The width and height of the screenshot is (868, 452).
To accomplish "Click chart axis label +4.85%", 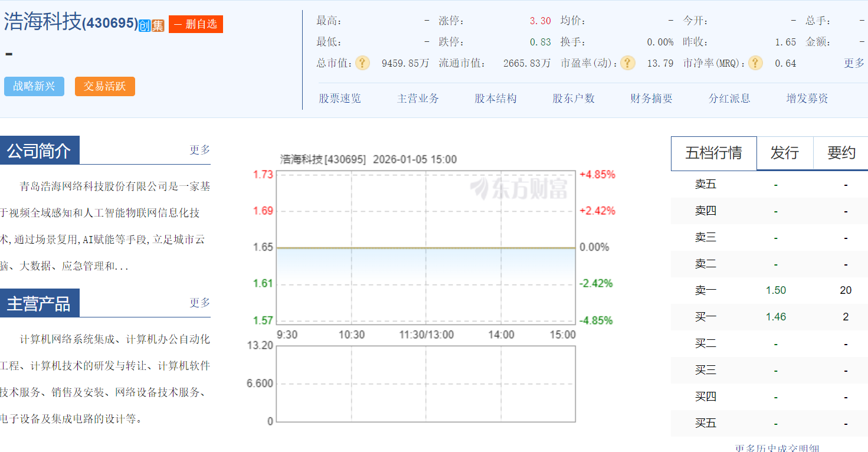I will pos(597,175).
